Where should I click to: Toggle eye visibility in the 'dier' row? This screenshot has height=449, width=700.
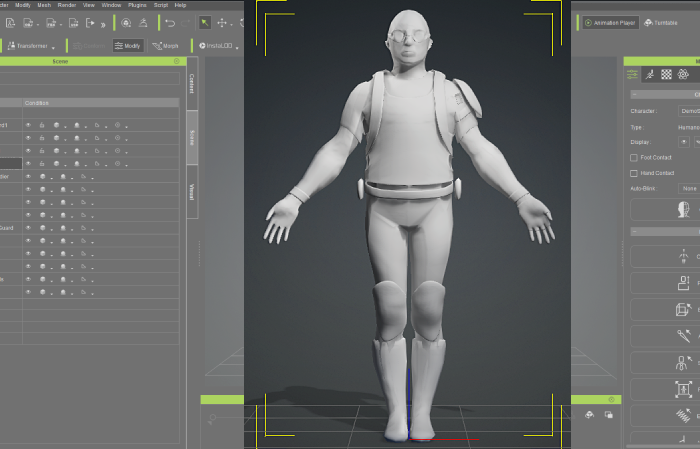tap(28, 177)
